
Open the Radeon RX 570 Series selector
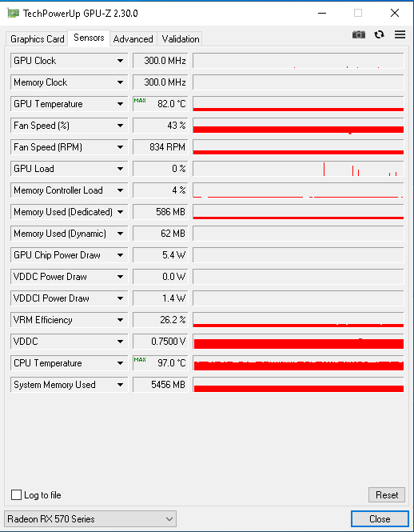click(90, 518)
